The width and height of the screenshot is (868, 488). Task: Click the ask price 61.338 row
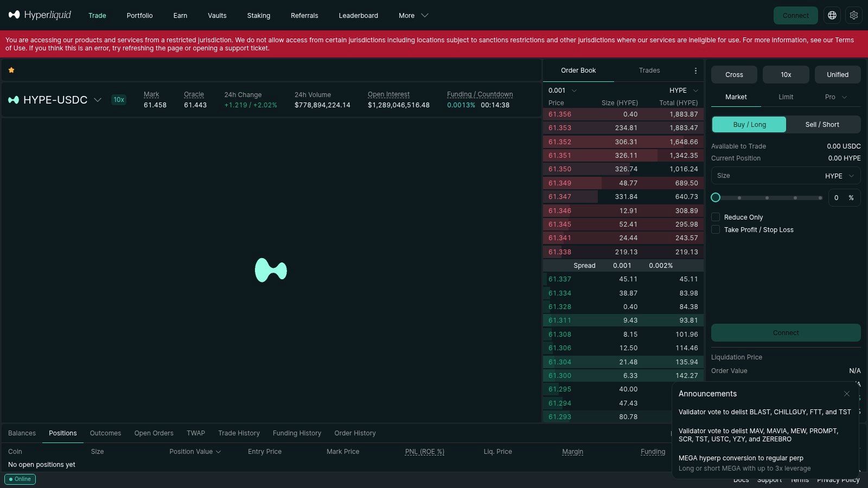623,252
